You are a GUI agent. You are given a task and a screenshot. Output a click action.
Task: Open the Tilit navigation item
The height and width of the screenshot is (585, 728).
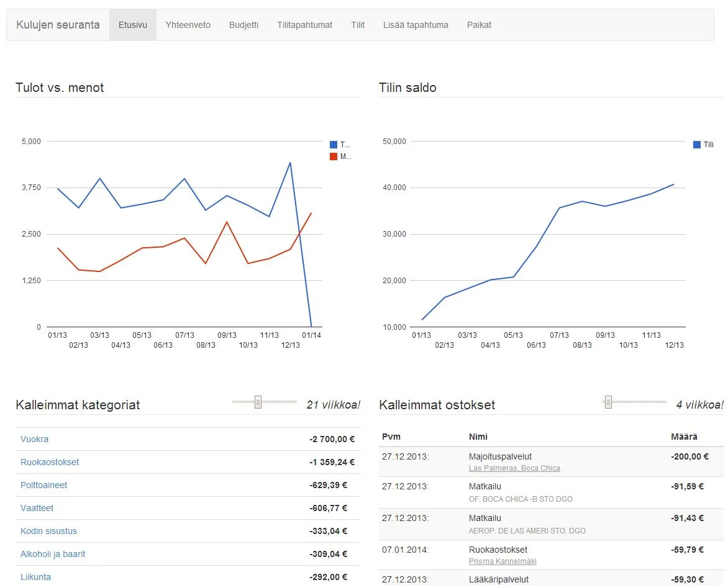pos(358,25)
